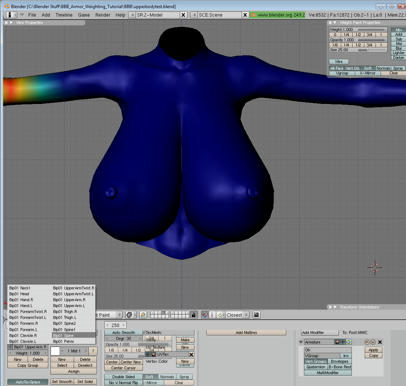Select Bip01 Pelvis vertex group

pyautogui.click(x=64, y=342)
